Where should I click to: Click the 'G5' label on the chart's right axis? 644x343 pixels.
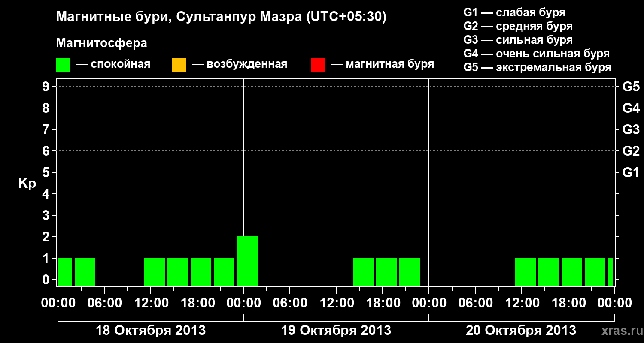(631, 87)
